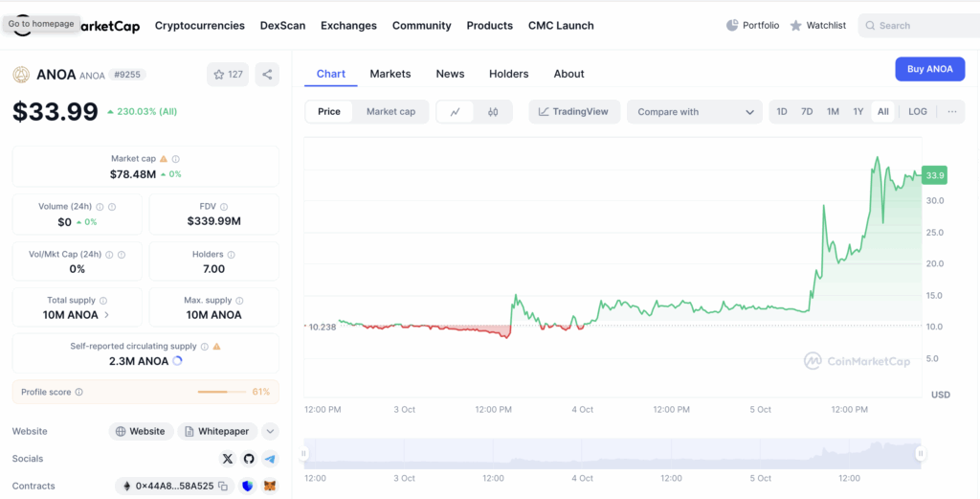Switch chart to candlestick view
This screenshot has width=980, height=499.
point(493,112)
